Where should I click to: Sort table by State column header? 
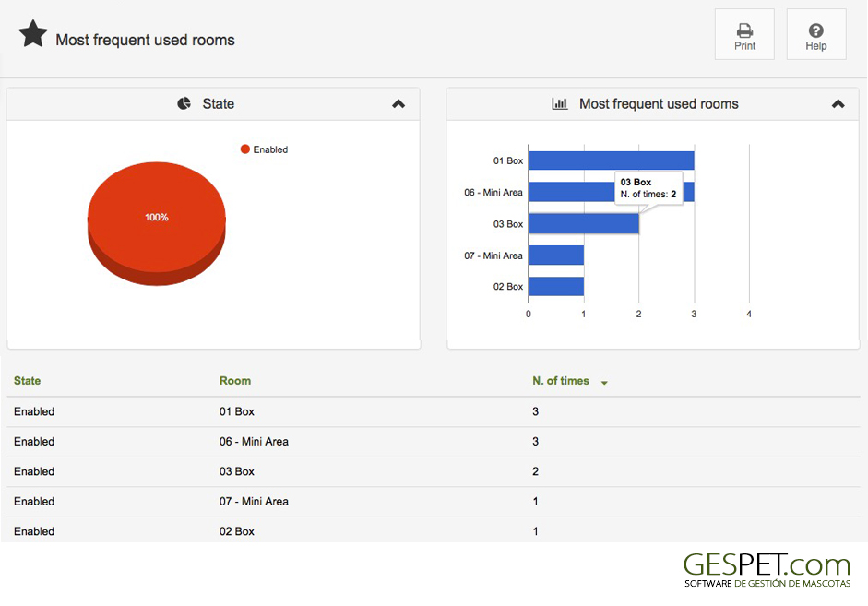[27, 381]
